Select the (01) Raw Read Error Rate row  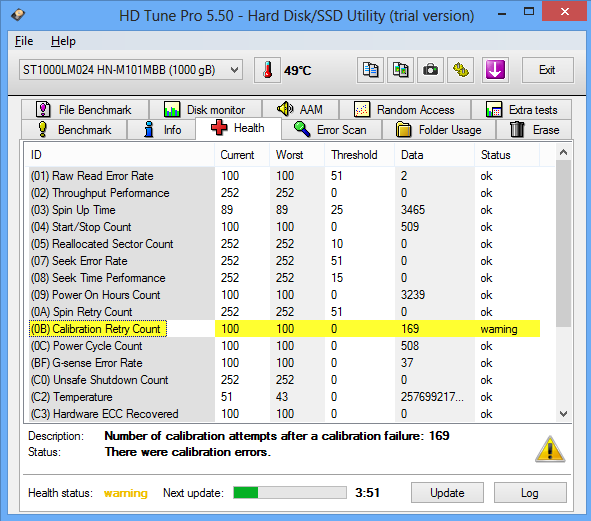click(x=285, y=176)
